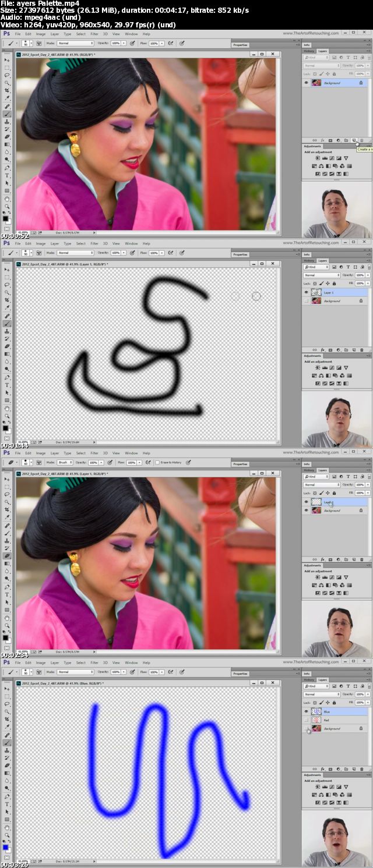Viewport: 373px width, 868px height.
Task: Open the layer blend mode dropdown, 00:01:44 frame
Action: tap(322, 275)
